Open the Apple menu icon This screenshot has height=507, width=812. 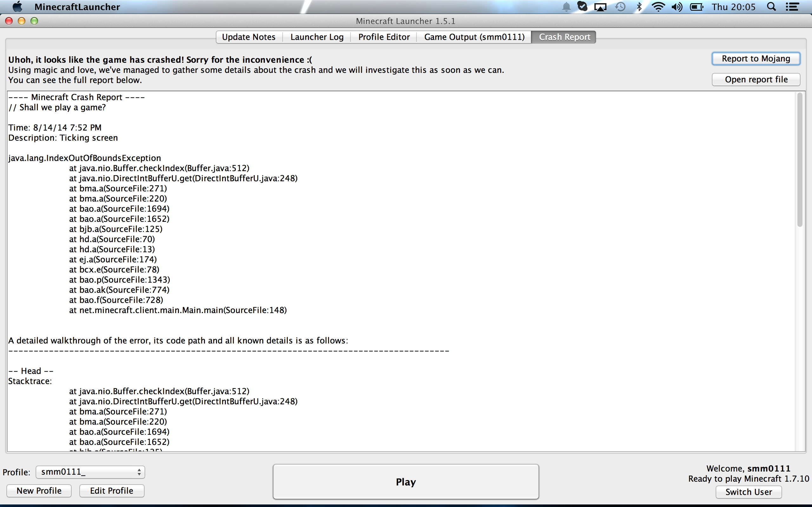click(17, 7)
